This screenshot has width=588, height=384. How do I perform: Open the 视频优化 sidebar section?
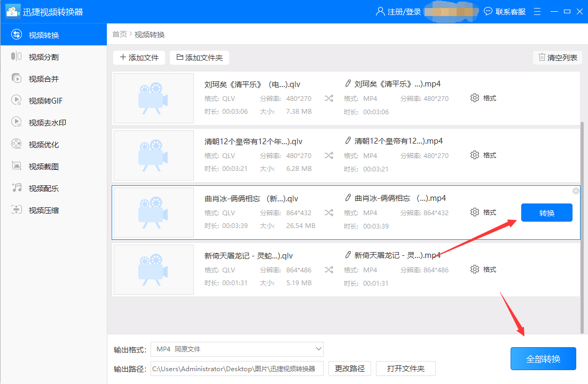point(53,144)
